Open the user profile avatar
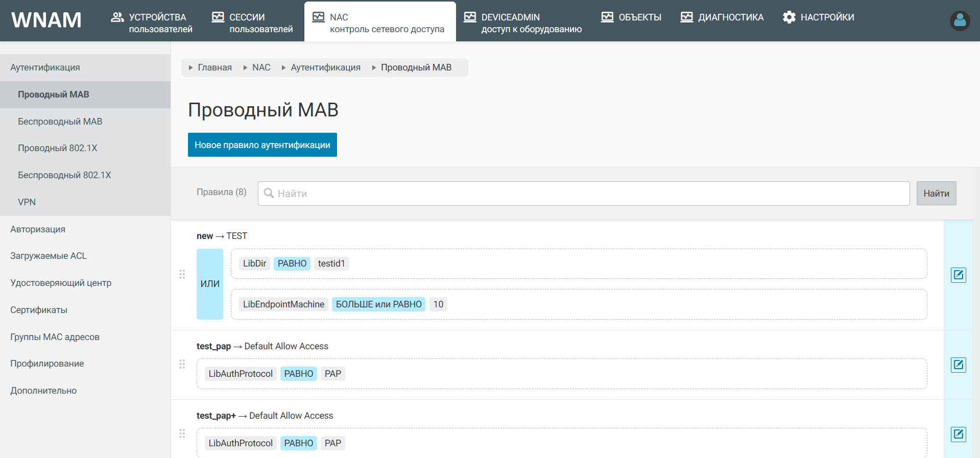The height and width of the screenshot is (458, 980). pos(960,21)
